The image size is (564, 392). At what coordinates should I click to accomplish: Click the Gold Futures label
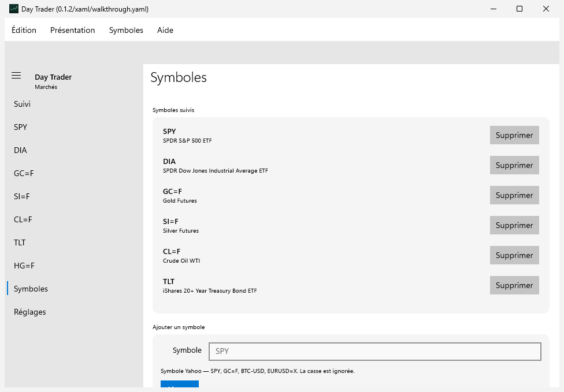pos(180,201)
